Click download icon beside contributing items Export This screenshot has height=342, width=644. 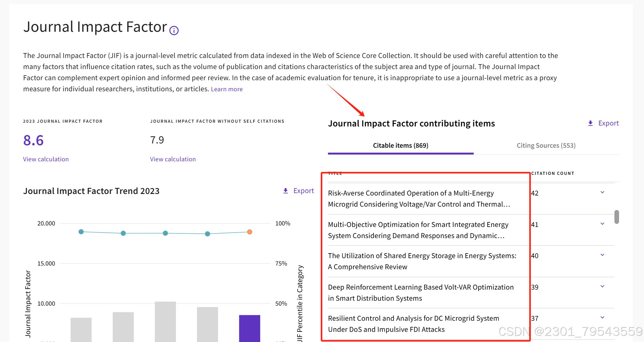[x=590, y=123]
